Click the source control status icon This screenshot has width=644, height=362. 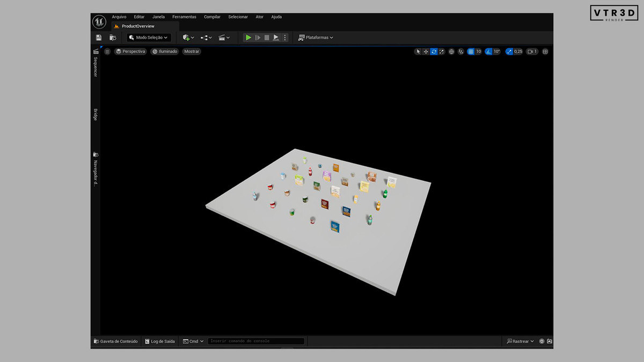(541, 341)
